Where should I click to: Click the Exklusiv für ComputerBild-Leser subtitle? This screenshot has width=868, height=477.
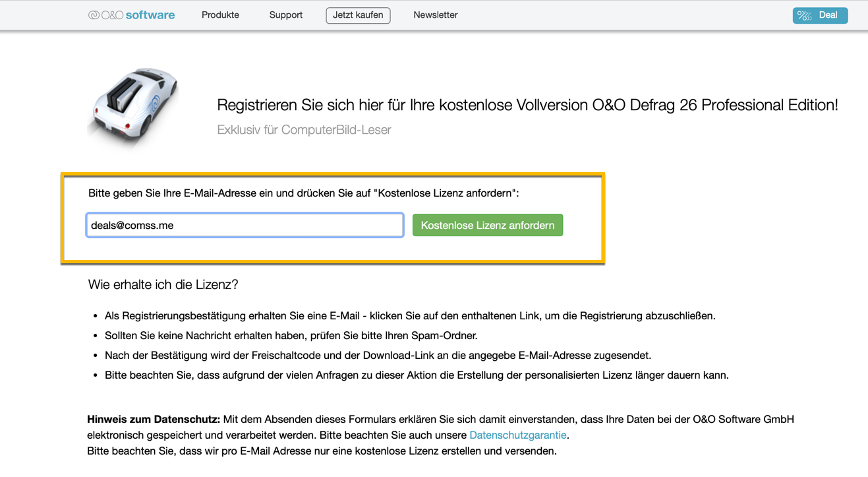tap(304, 130)
